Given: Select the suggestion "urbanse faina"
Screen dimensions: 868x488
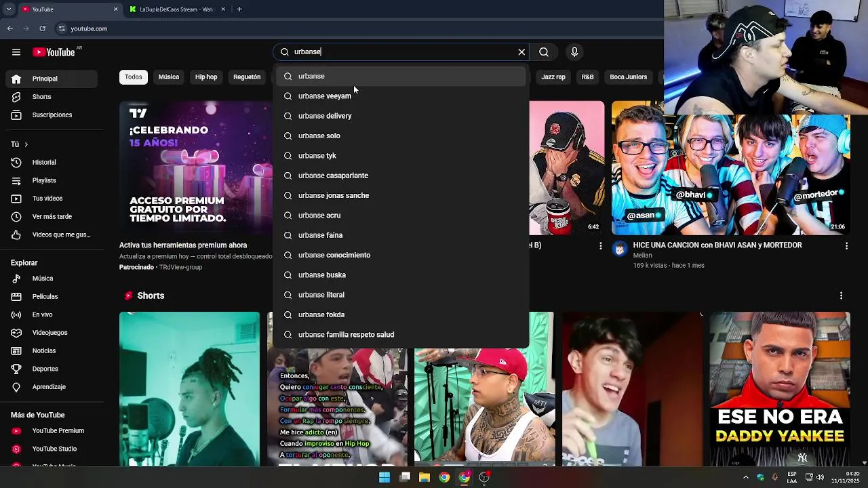Looking at the screenshot, I should (401, 235).
